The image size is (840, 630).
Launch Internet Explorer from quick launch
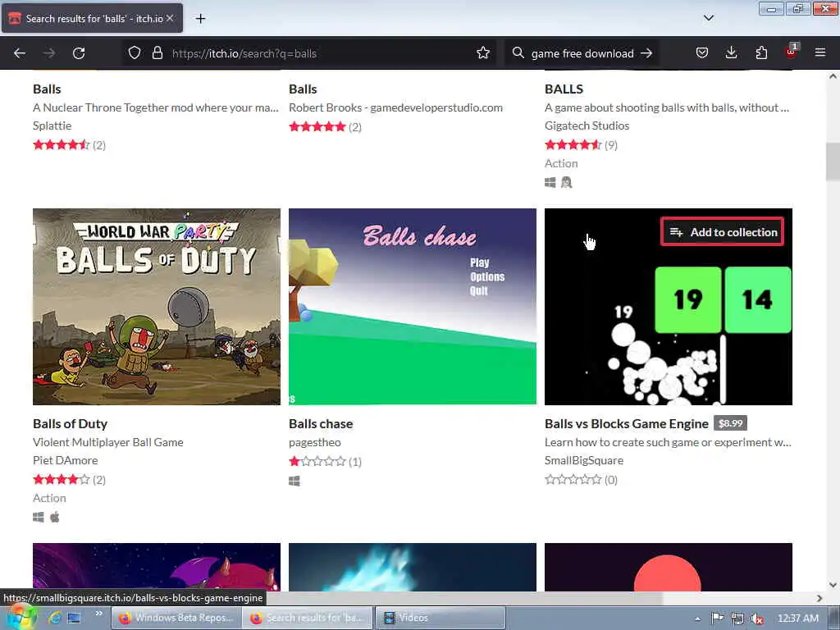click(x=54, y=618)
